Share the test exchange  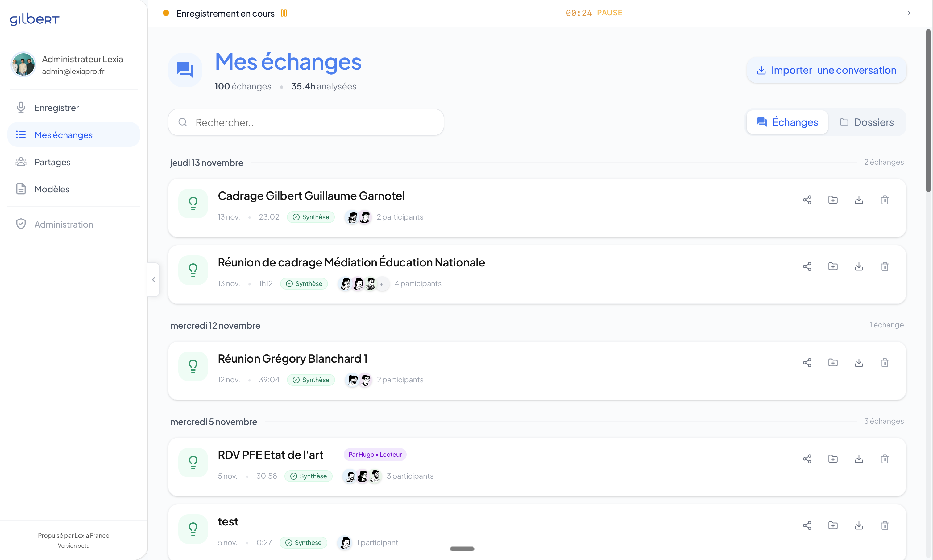coord(807,526)
